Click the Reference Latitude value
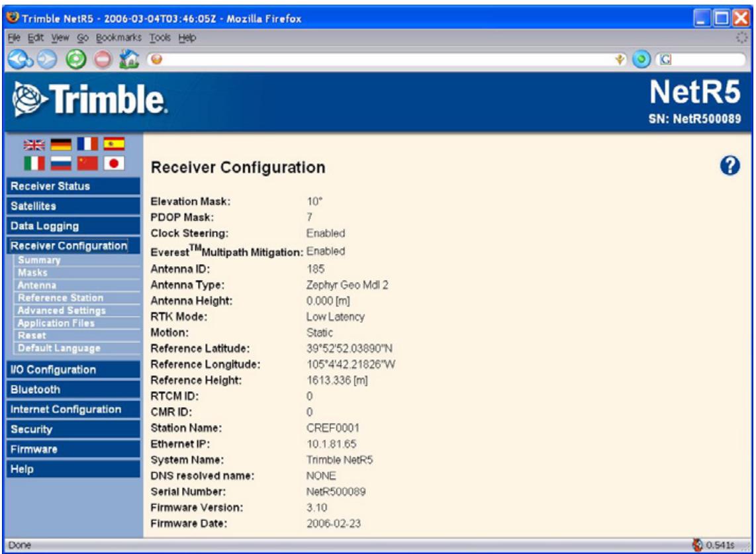 click(x=349, y=348)
